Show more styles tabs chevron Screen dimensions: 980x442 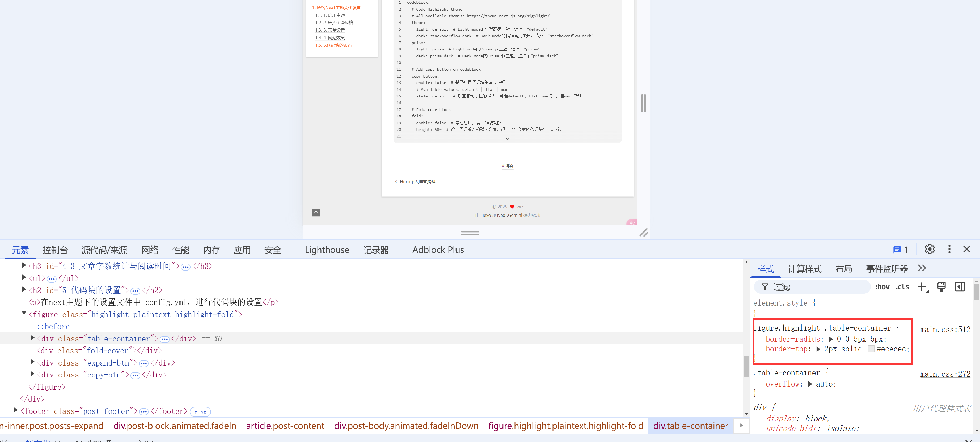coord(922,268)
